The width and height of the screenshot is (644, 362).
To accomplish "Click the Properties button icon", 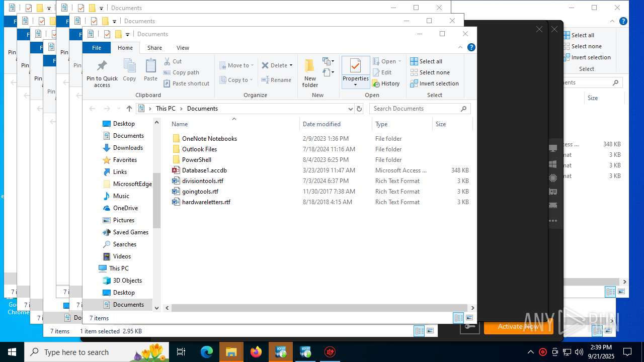I will point(355,65).
